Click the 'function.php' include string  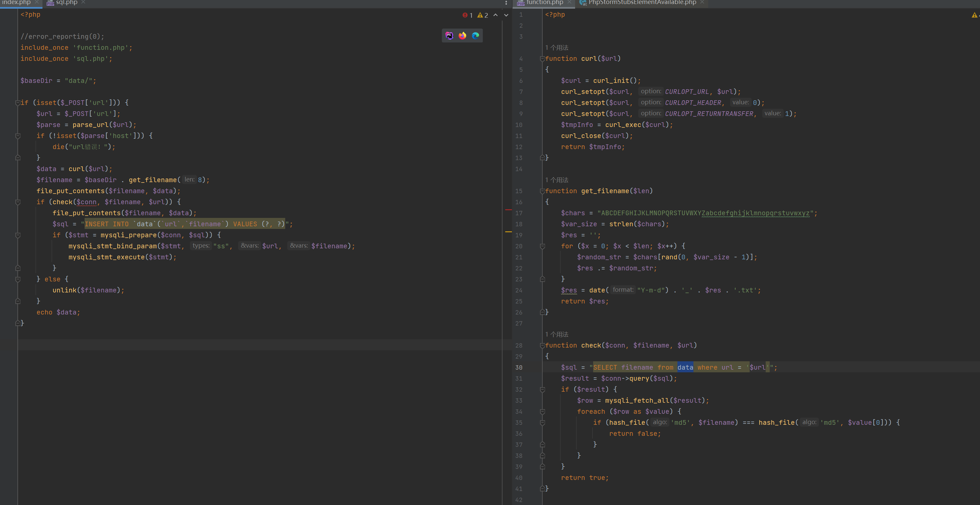(100, 47)
